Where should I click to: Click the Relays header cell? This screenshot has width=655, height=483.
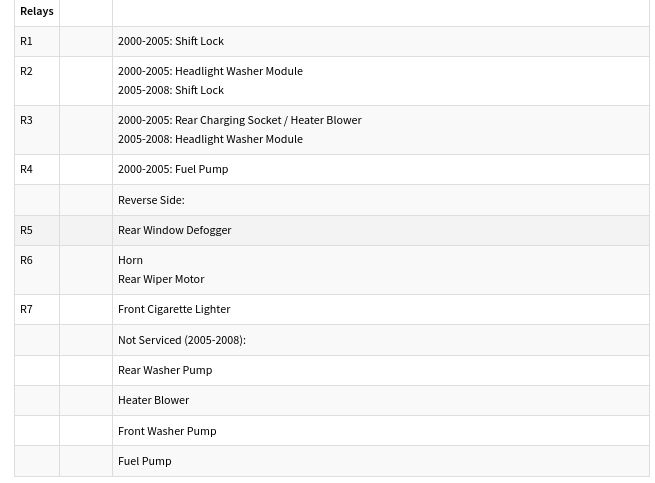[37, 11]
